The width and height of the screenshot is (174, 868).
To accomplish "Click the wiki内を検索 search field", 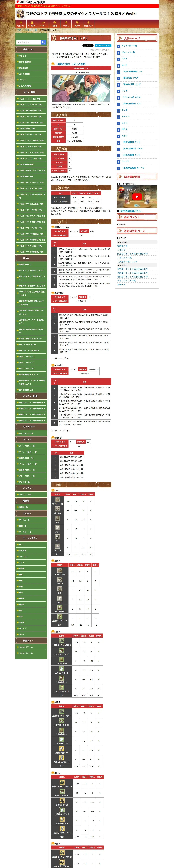I will coord(29,42).
